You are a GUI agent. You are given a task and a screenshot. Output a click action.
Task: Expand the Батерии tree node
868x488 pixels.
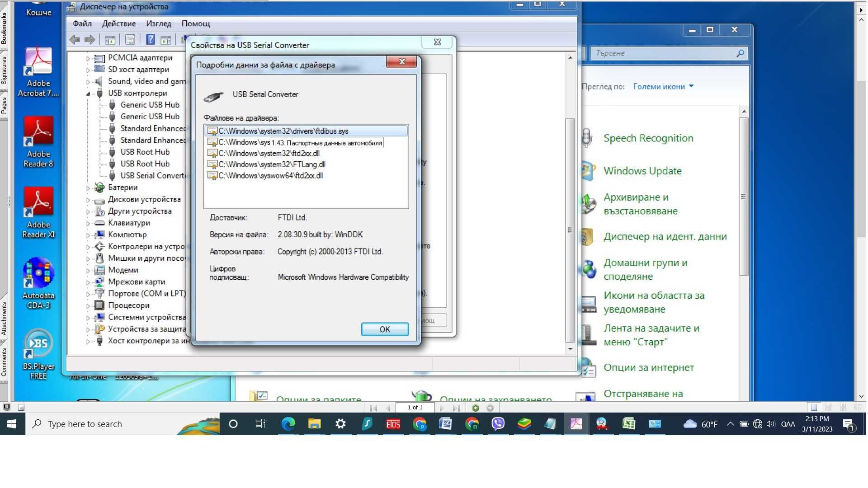(x=88, y=188)
